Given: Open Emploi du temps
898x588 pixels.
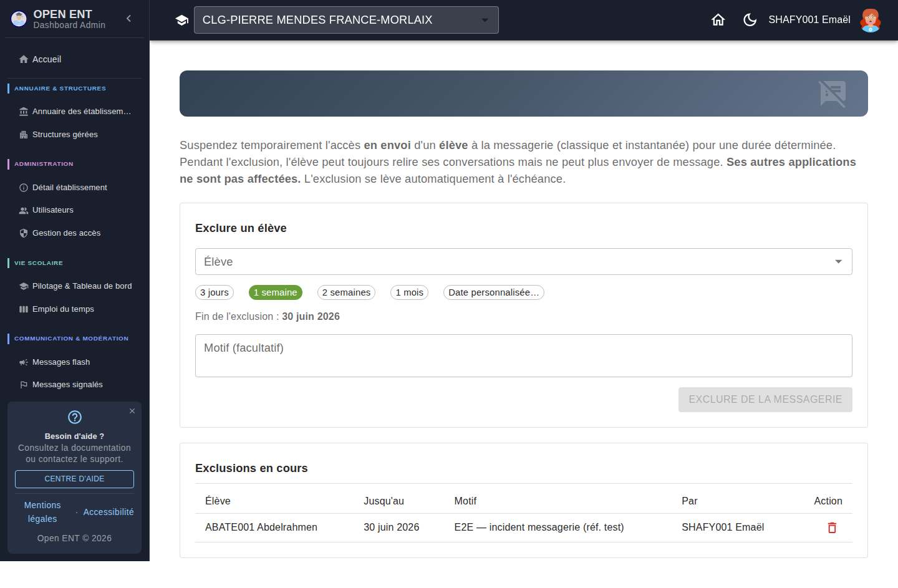Looking at the screenshot, I should (x=74, y=309).
